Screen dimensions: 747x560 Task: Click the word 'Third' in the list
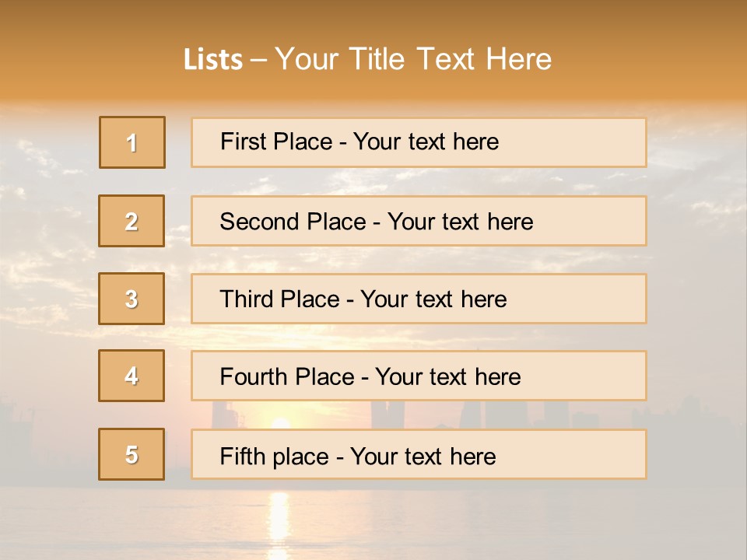click(244, 299)
